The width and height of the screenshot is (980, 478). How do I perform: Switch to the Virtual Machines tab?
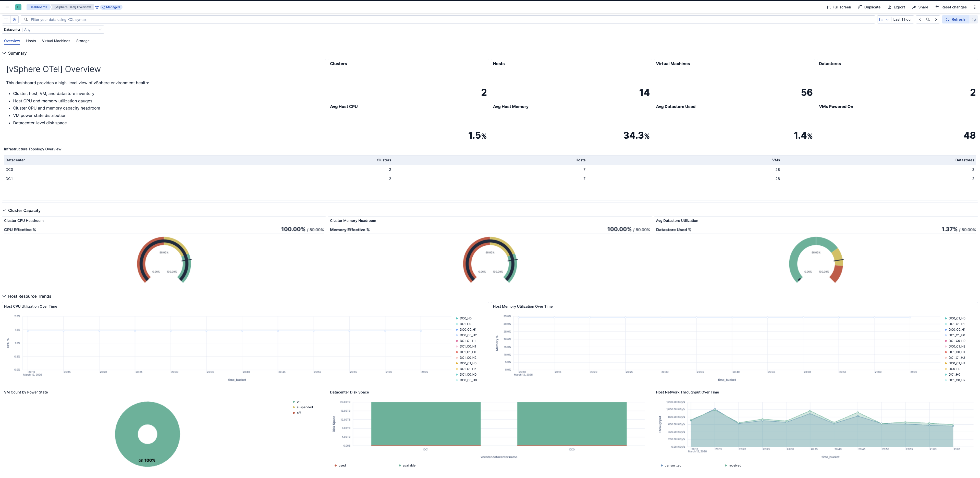[x=56, y=41]
